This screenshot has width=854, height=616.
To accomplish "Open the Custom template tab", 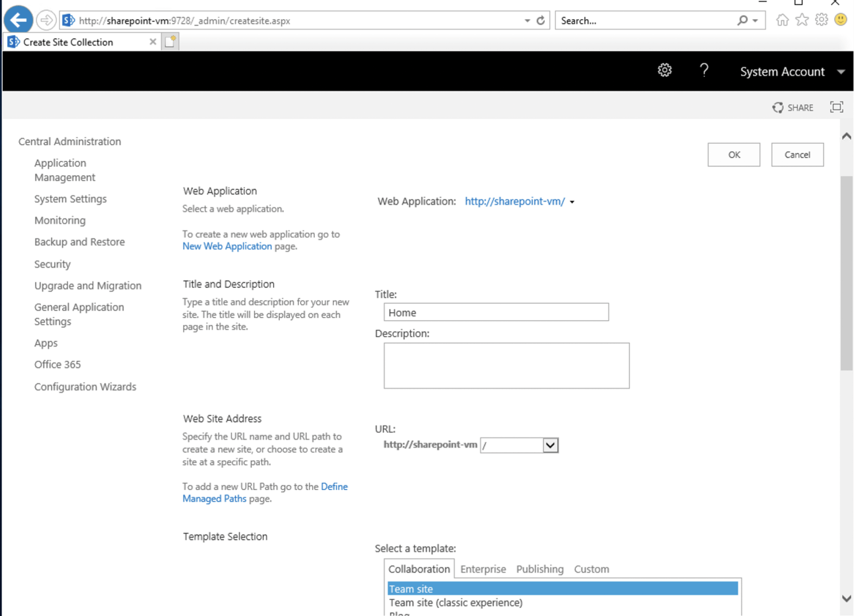I will pyautogui.click(x=591, y=569).
